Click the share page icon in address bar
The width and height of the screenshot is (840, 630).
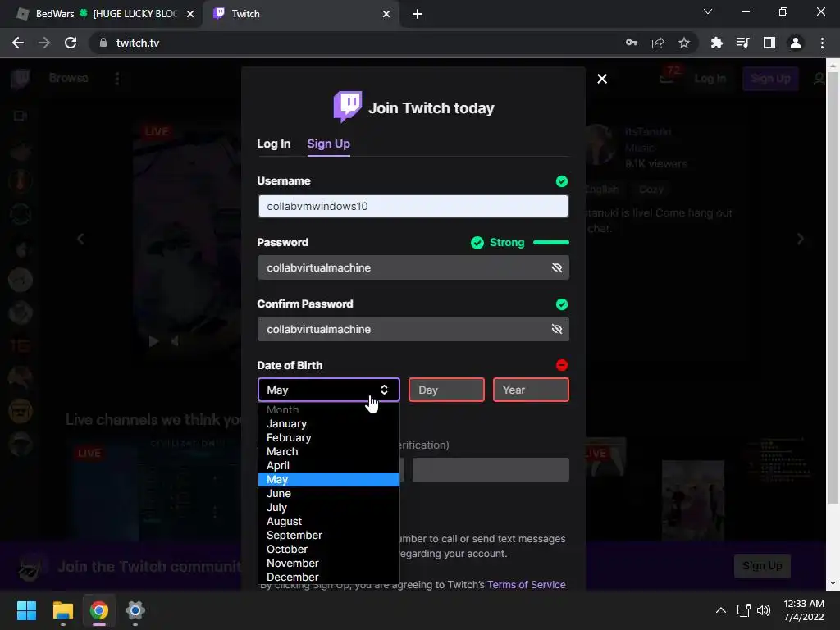coord(658,43)
